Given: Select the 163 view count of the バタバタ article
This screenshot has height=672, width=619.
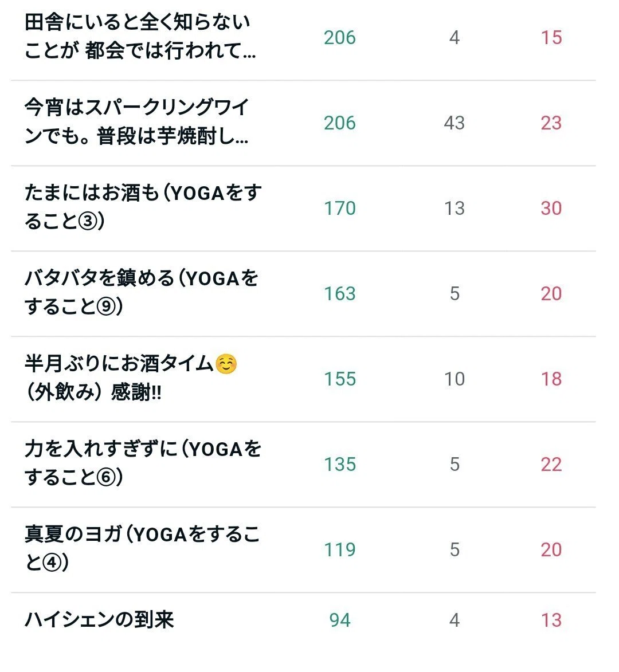Looking at the screenshot, I should [340, 293].
